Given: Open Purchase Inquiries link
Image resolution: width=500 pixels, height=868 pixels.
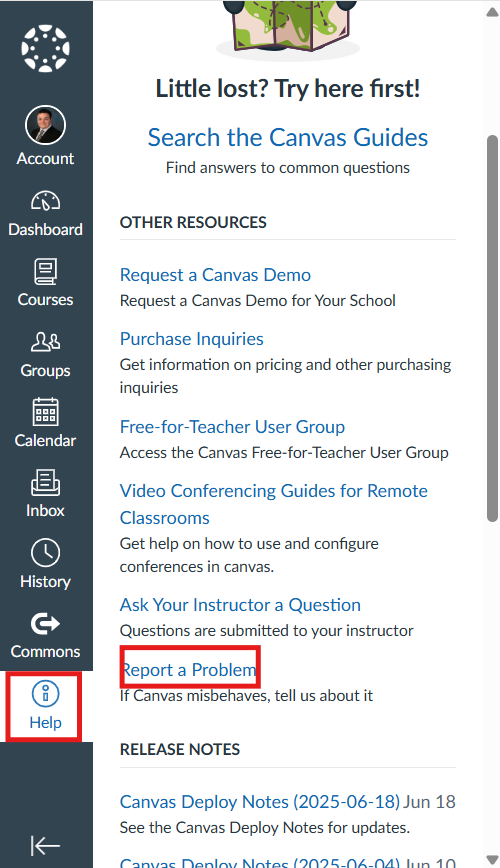Looking at the screenshot, I should click(192, 339).
